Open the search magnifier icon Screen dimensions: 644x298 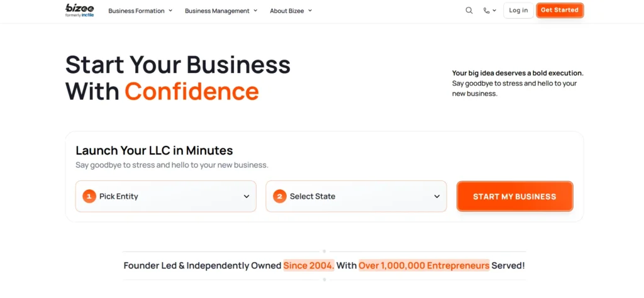469,11
